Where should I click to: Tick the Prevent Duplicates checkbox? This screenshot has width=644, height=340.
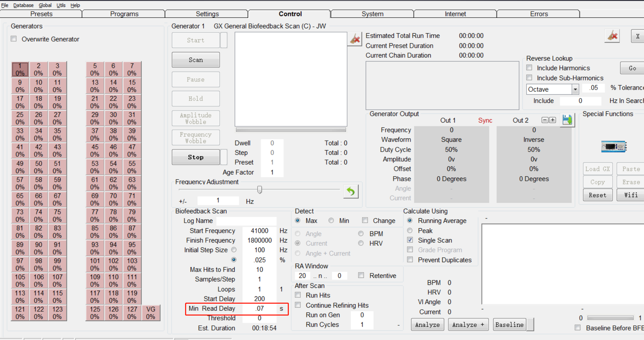(x=410, y=260)
